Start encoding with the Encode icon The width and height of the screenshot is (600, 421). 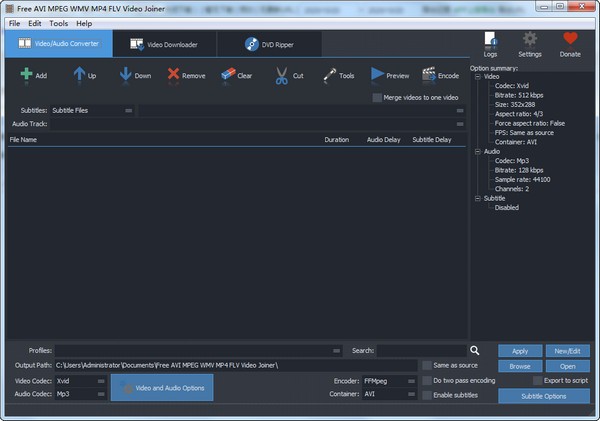(x=429, y=75)
